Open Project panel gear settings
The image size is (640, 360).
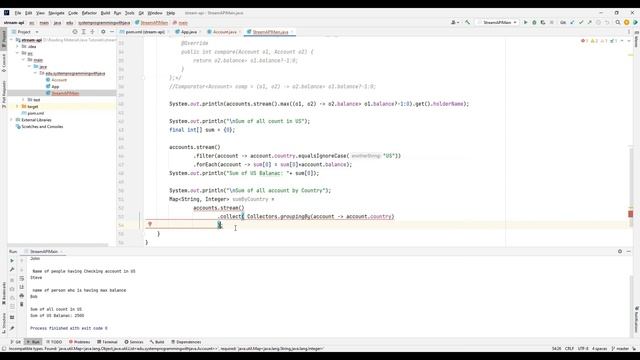point(103,32)
